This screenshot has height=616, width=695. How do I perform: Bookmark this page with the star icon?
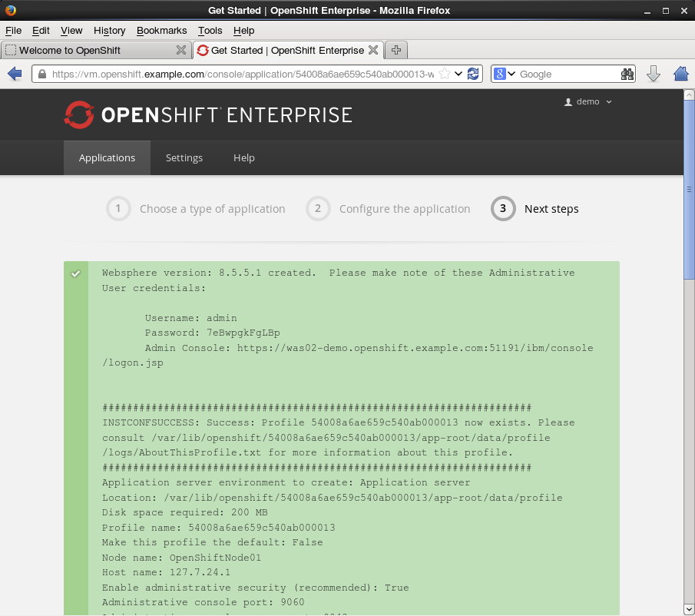click(445, 74)
